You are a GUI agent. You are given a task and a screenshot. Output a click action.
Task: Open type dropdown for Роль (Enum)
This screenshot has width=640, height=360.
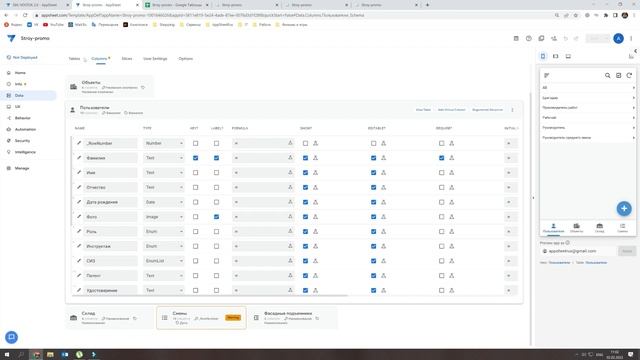tap(163, 231)
